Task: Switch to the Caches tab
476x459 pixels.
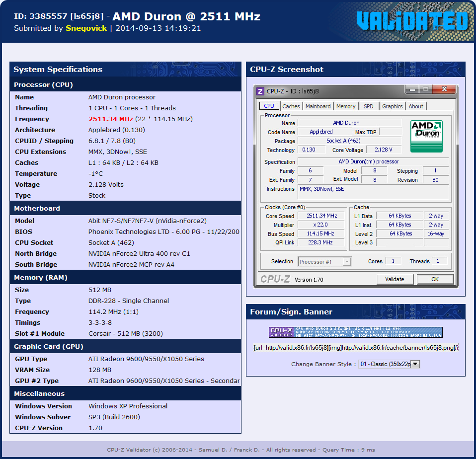Action: point(291,106)
